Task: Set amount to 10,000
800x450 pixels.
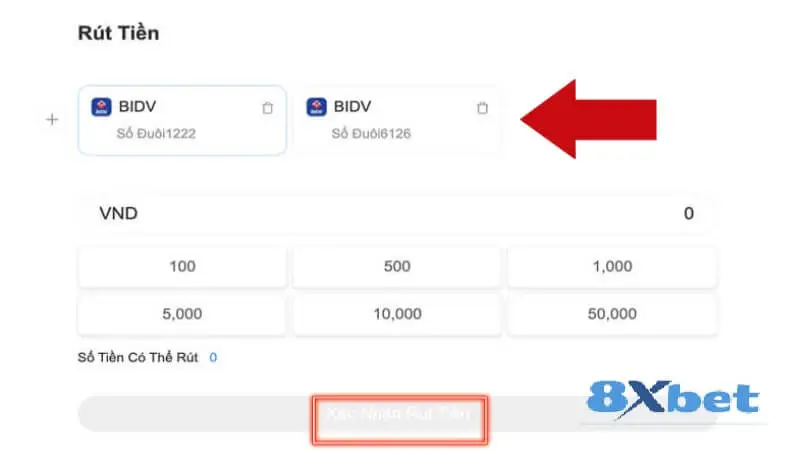Action: [x=397, y=314]
